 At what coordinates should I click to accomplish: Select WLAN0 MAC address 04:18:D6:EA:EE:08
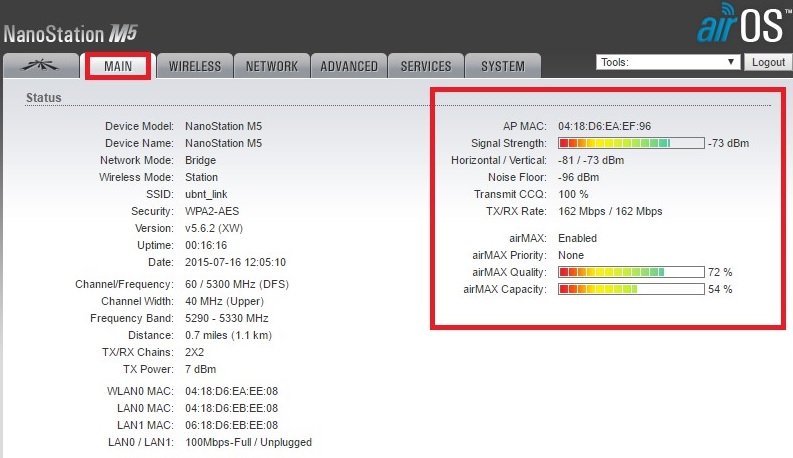pyautogui.click(x=231, y=391)
